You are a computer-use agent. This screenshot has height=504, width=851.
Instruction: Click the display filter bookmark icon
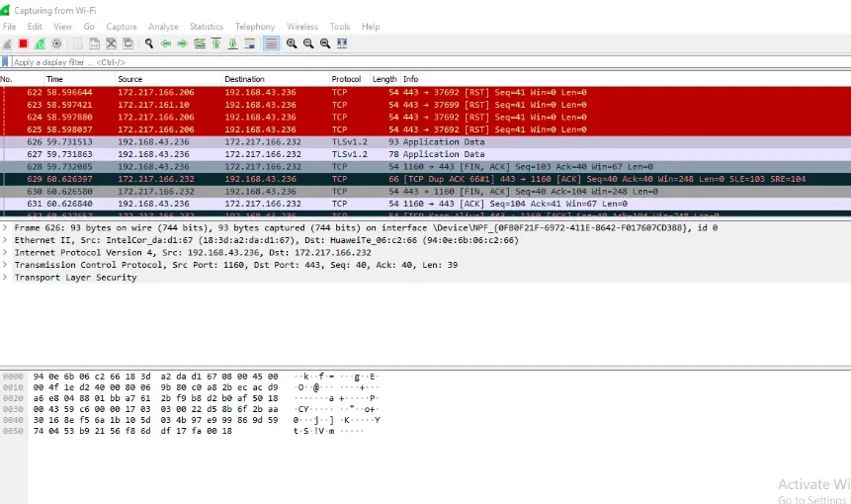pos(6,61)
